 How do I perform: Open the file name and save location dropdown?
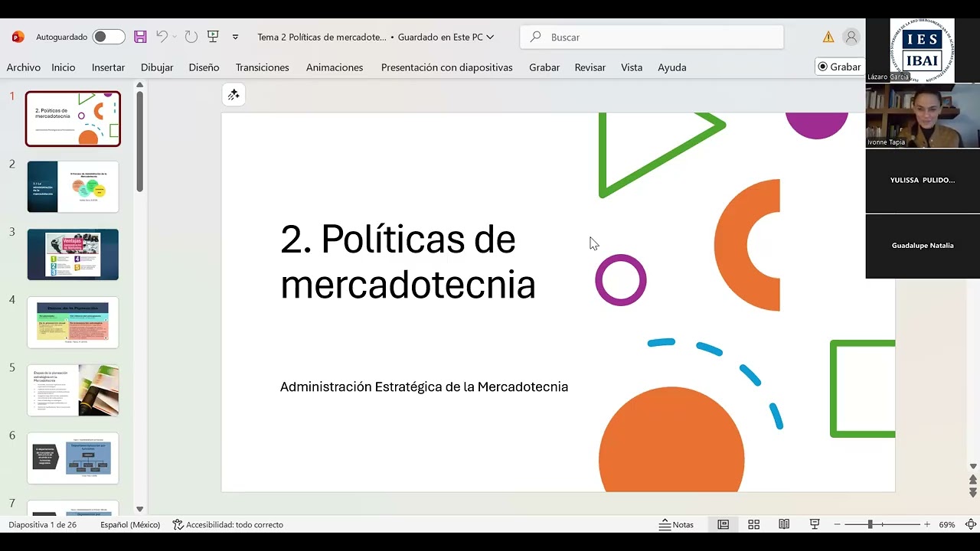click(x=376, y=37)
